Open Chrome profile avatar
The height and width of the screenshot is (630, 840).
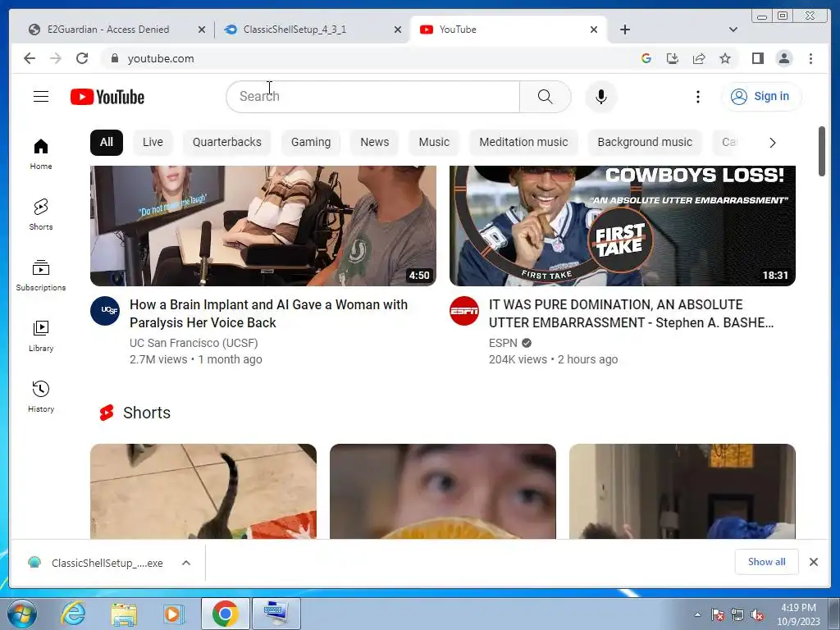click(784, 58)
